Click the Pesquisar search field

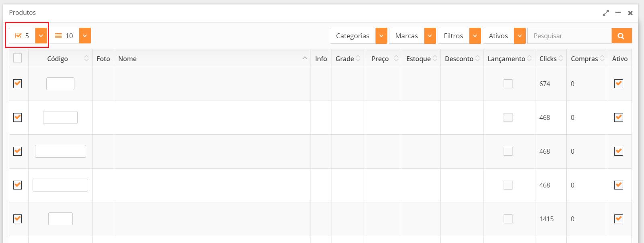point(569,36)
